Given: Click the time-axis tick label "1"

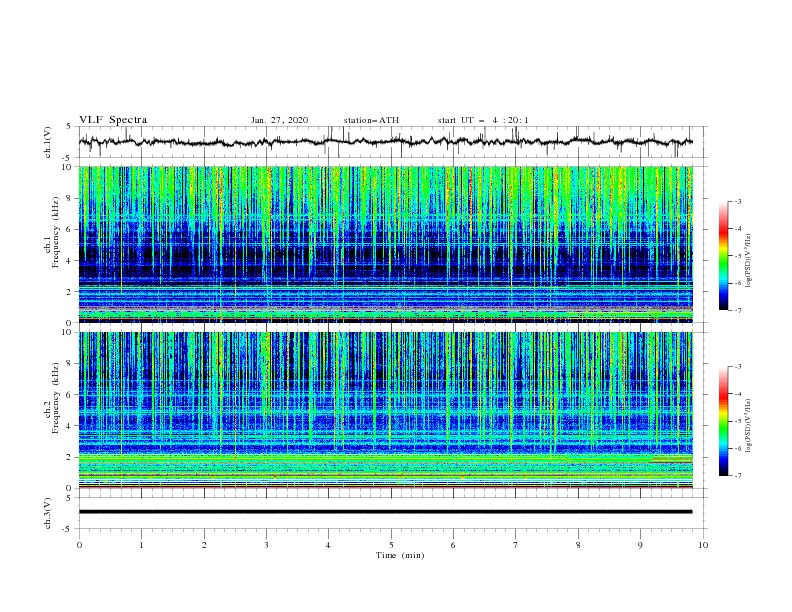Looking at the screenshot, I should (x=141, y=545).
